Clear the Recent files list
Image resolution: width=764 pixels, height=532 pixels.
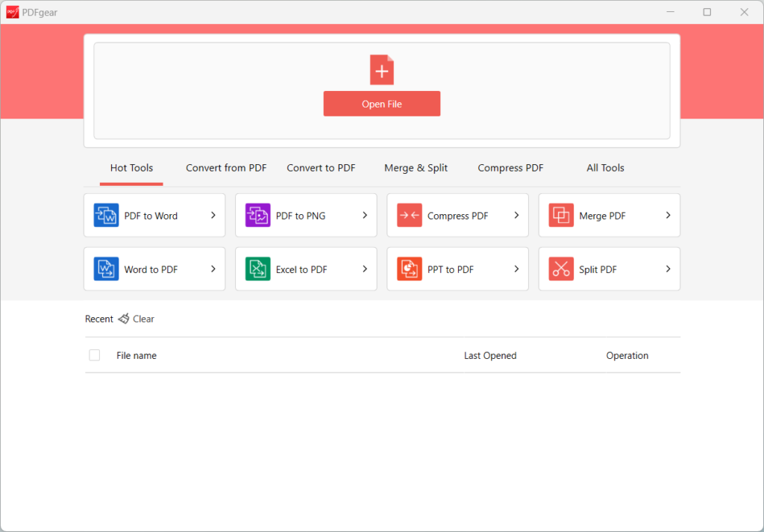137,319
